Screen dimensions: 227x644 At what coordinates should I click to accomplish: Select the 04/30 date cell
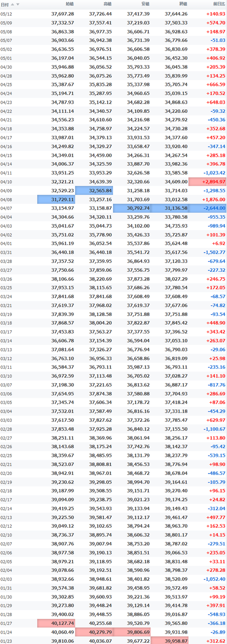(6, 67)
